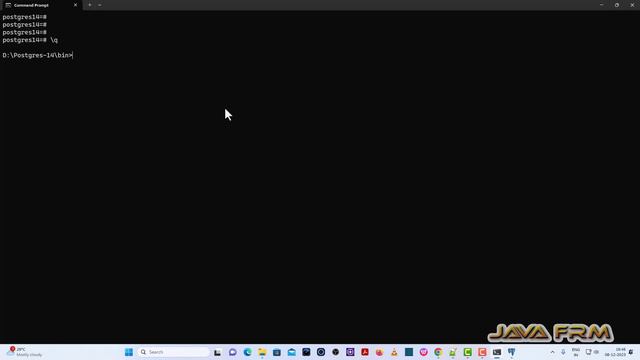Open Google Chrome from taskbar

click(438, 352)
